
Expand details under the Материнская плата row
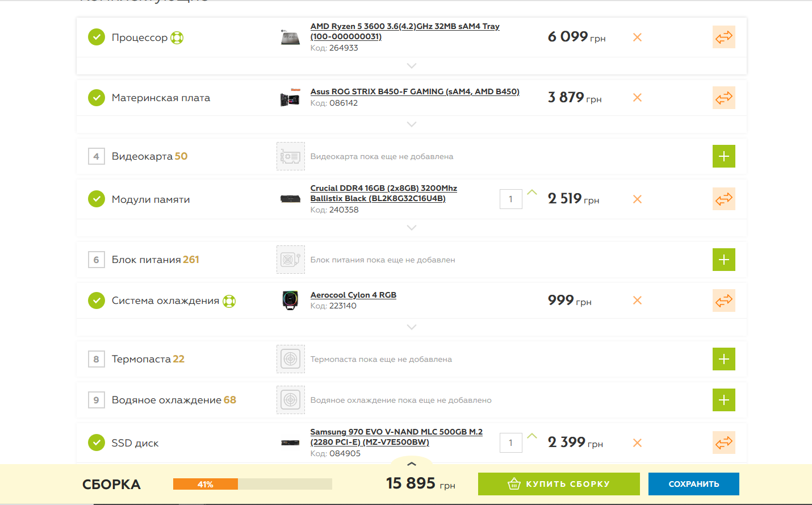(x=412, y=124)
